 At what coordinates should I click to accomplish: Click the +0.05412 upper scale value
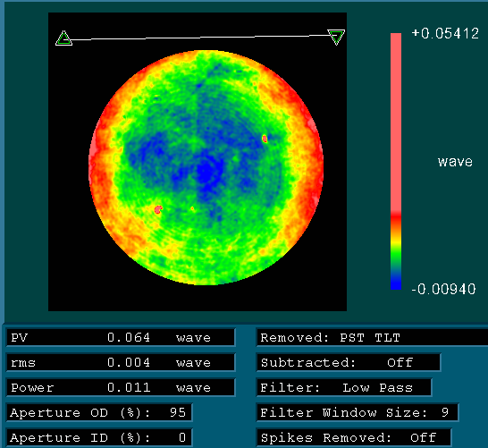pyautogui.click(x=445, y=33)
